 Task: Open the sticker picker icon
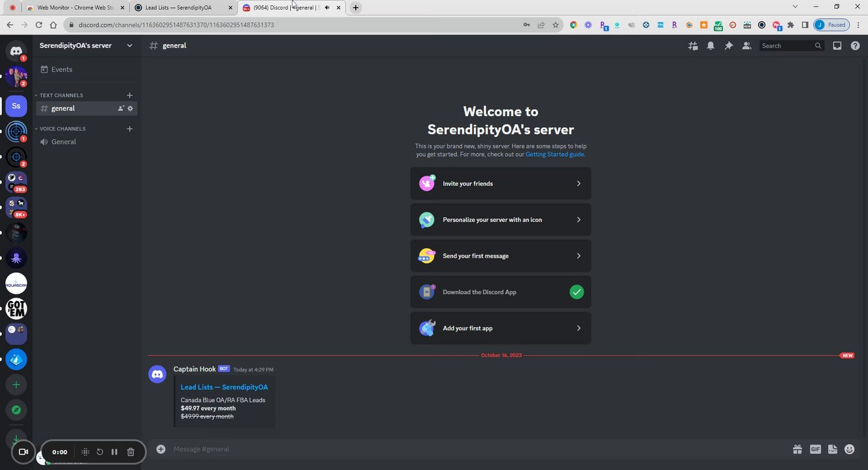[x=832, y=449]
